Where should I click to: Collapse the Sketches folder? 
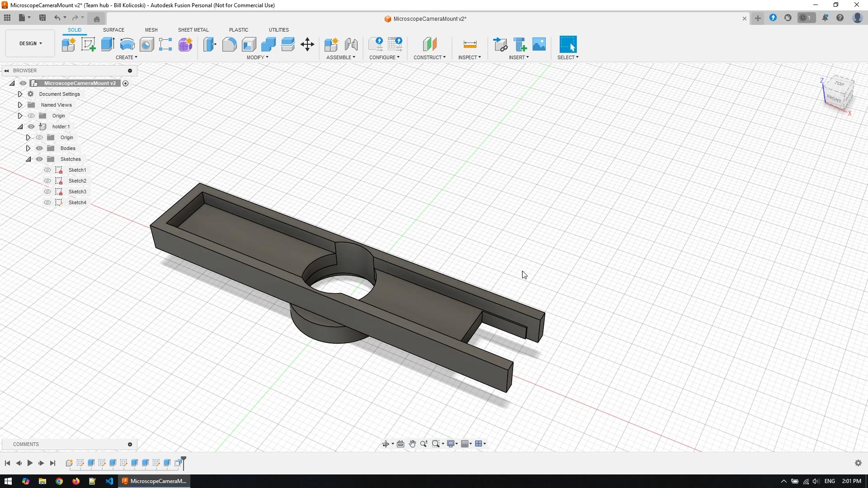point(28,159)
